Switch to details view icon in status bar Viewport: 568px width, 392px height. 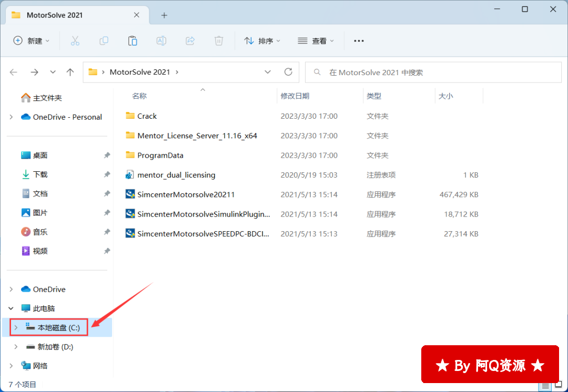(x=545, y=386)
